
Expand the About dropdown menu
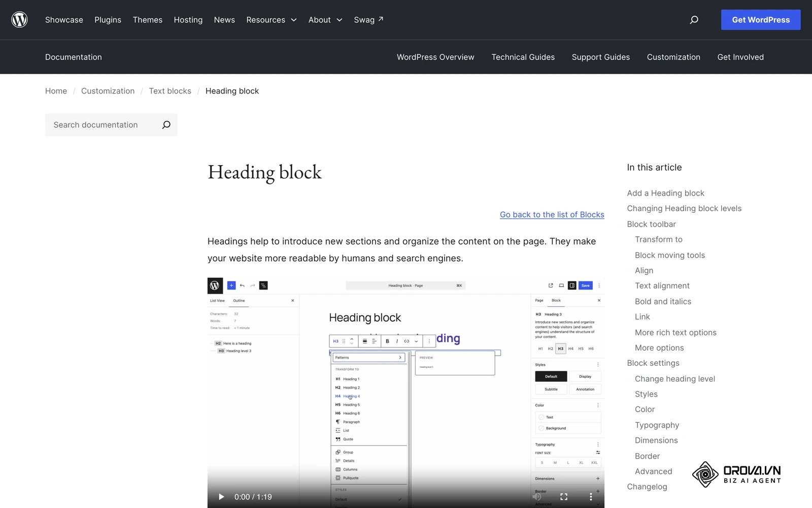point(325,20)
